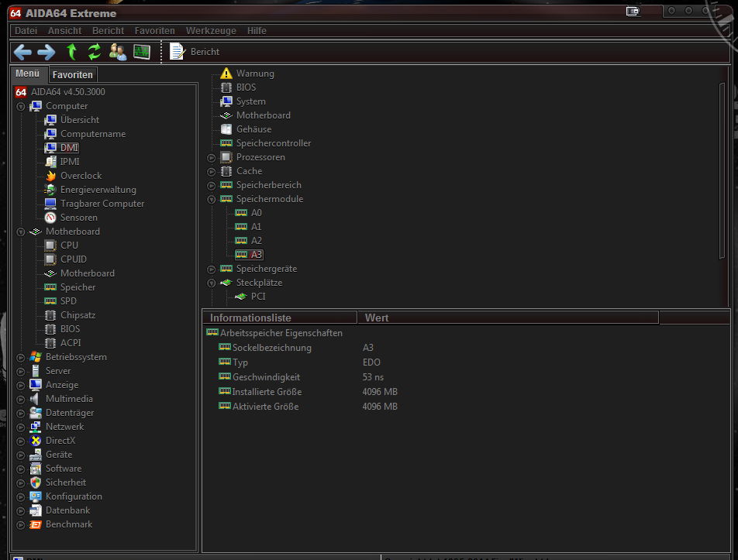Click the Bericht toolbar label
The image size is (738, 560).
205,52
